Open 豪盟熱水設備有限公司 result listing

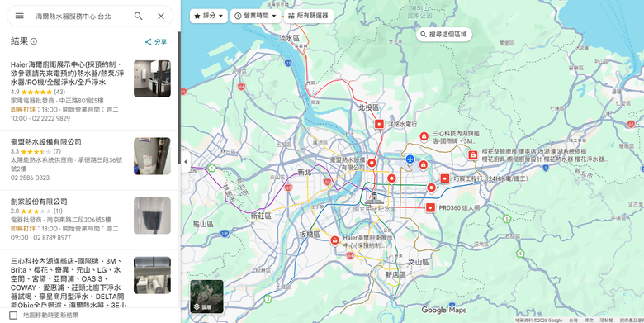pyautogui.click(x=88, y=160)
